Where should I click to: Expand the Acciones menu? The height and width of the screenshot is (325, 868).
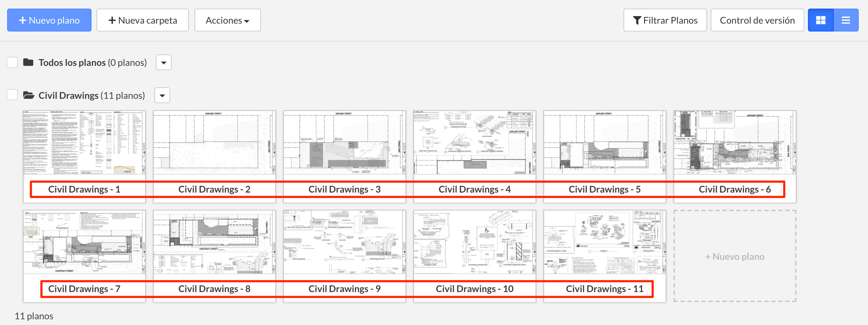[x=227, y=20]
